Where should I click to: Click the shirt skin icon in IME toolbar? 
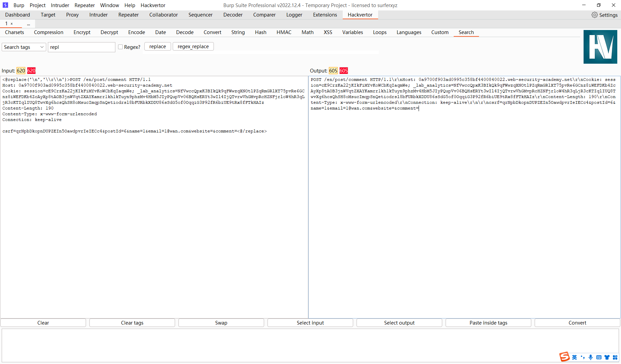[x=607, y=357]
